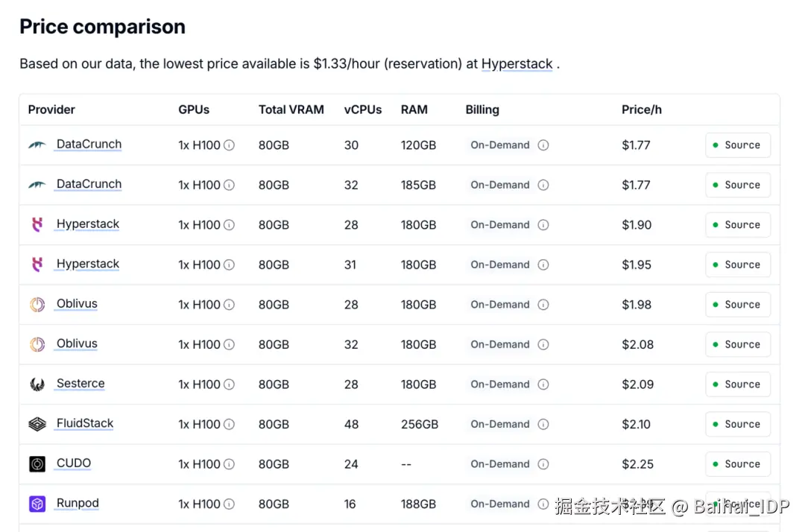Open the Sesterce provider link
805x532 pixels.
pyautogui.click(x=80, y=384)
